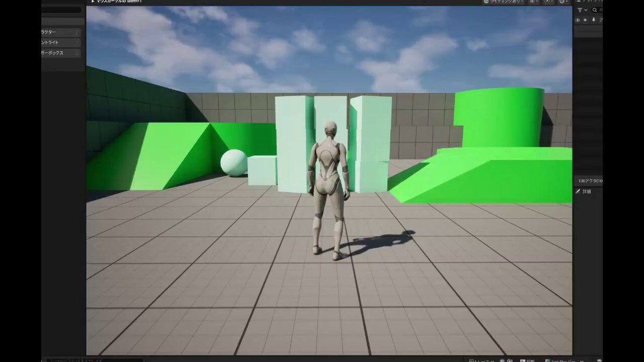Select the トリガーボックス item in left panel
This screenshot has width=644, height=362.
point(61,53)
